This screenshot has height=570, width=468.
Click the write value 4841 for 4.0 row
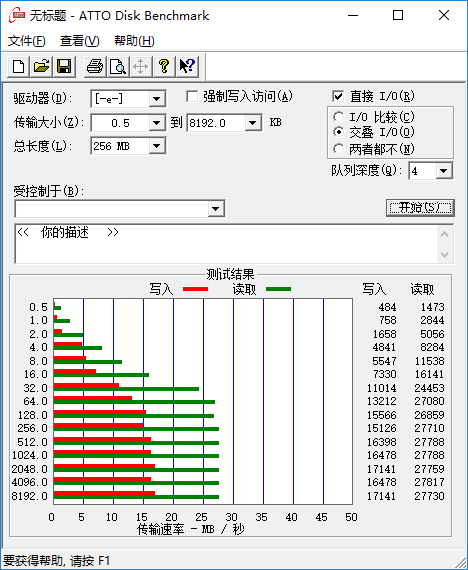coord(384,348)
